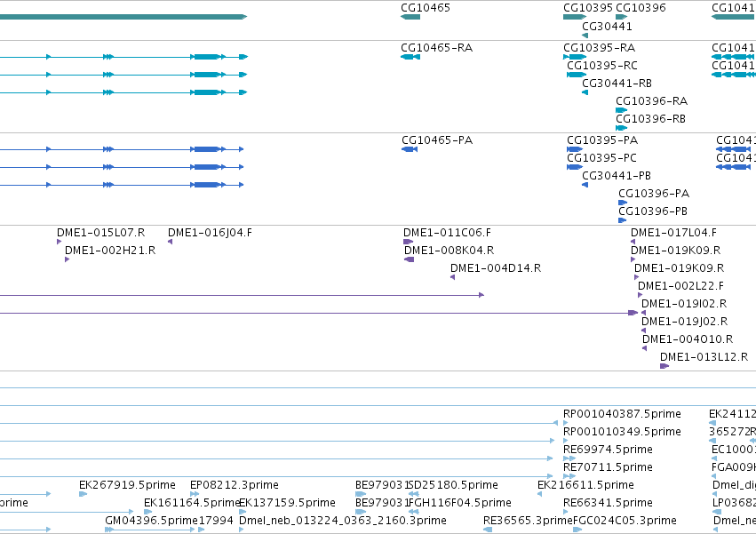
Task: Click protein label CG10395-PC
Action: tap(601, 158)
